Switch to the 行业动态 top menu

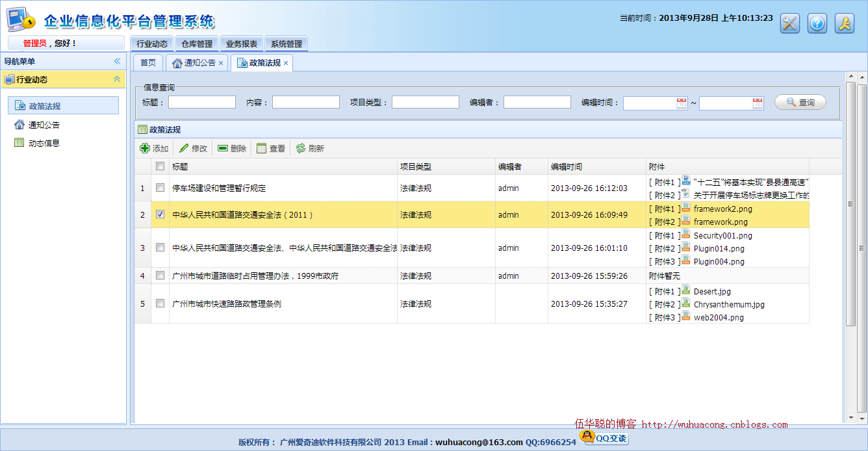(x=152, y=44)
